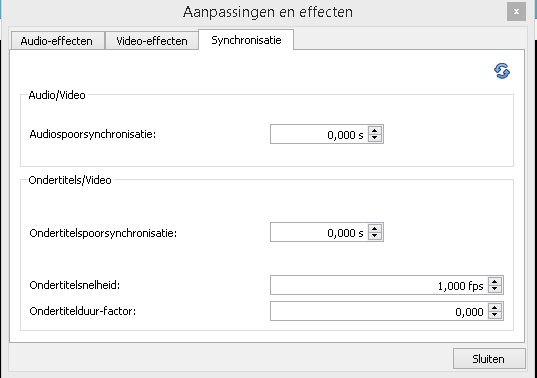Increase Ondertitelspoorsynchronisatie with the up arrow
This screenshot has width=537, height=378.
click(375, 228)
